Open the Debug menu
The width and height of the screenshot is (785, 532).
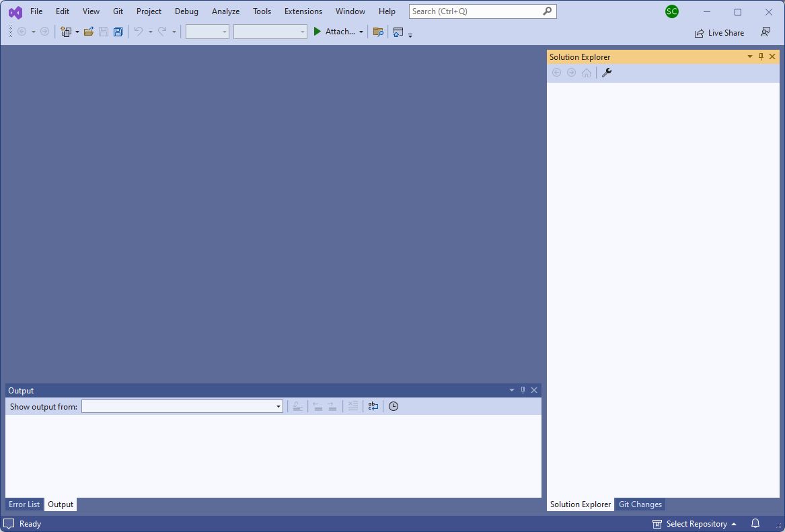[186, 11]
